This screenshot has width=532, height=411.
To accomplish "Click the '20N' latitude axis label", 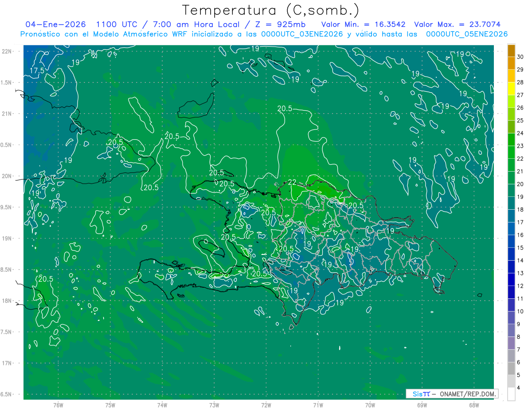I will [6, 176].
